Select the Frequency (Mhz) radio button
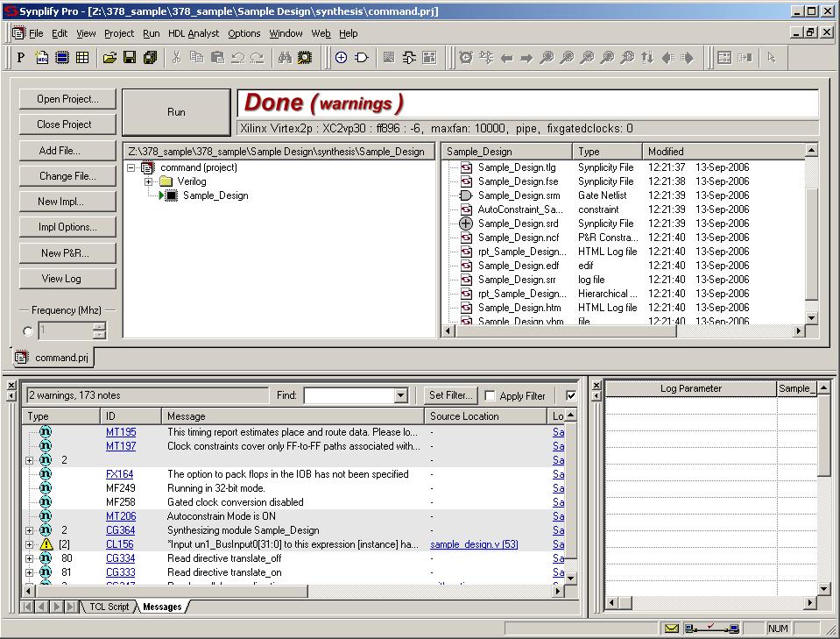The height and width of the screenshot is (639, 840). (28, 331)
